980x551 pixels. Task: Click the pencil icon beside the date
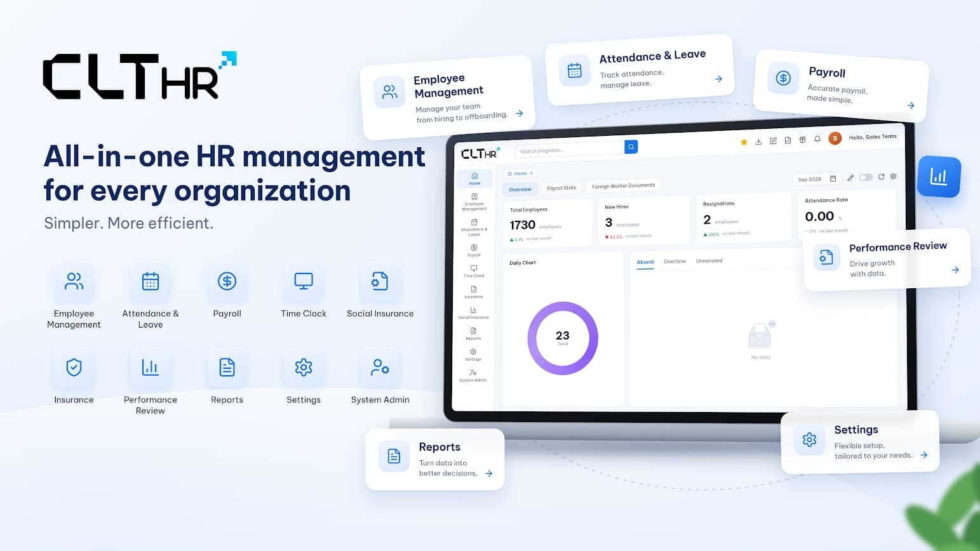coord(850,178)
